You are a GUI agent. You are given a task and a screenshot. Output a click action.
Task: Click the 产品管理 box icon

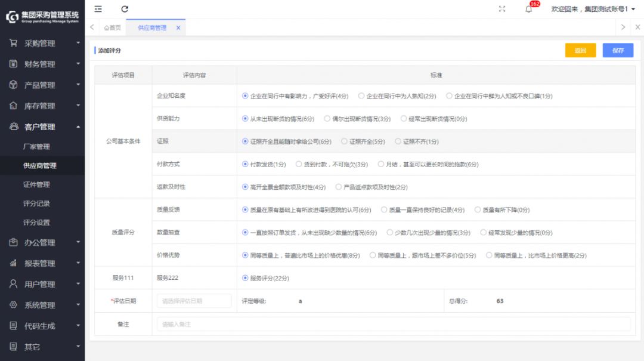[x=14, y=85]
